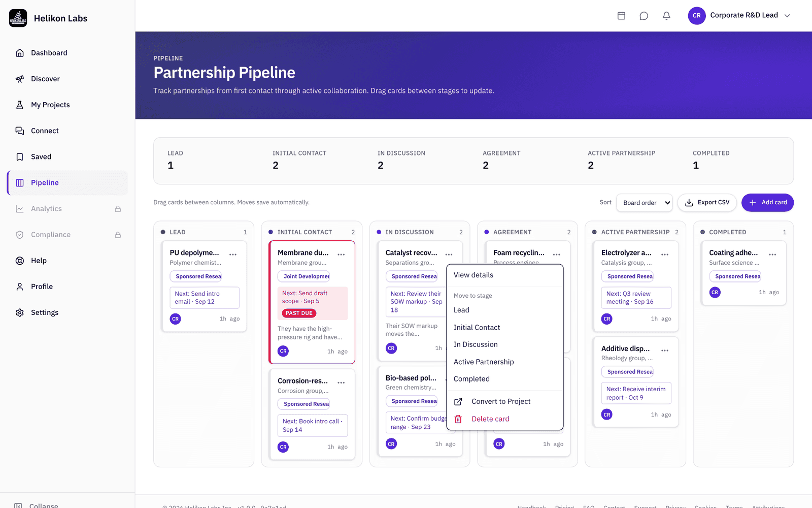The width and height of the screenshot is (812, 508).
Task: Move card to Active Partnership stage
Action: pos(505,362)
